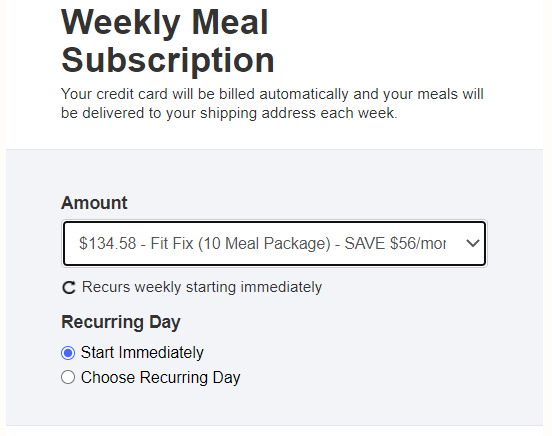Click the "Recurring Day" section label
Viewport: 552px width, 436px height.
[x=121, y=322]
